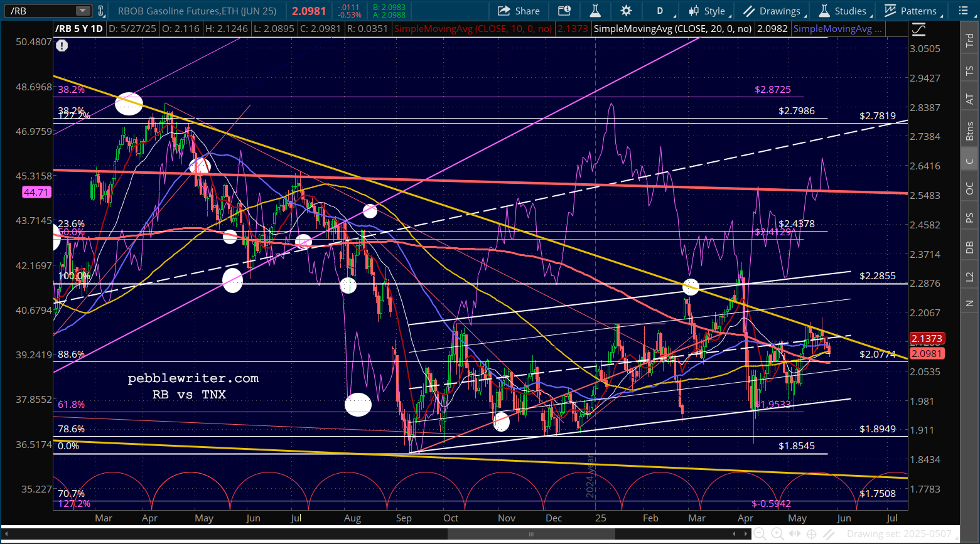Open the chart info card icon
Image resolution: width=980 pixels, height=544 pixels.
coord(564,11)
